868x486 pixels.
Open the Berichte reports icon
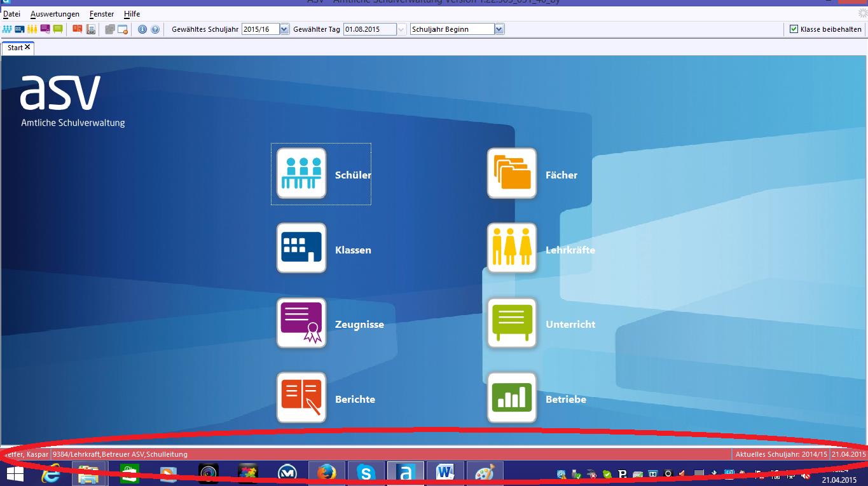tap(301, 398)
